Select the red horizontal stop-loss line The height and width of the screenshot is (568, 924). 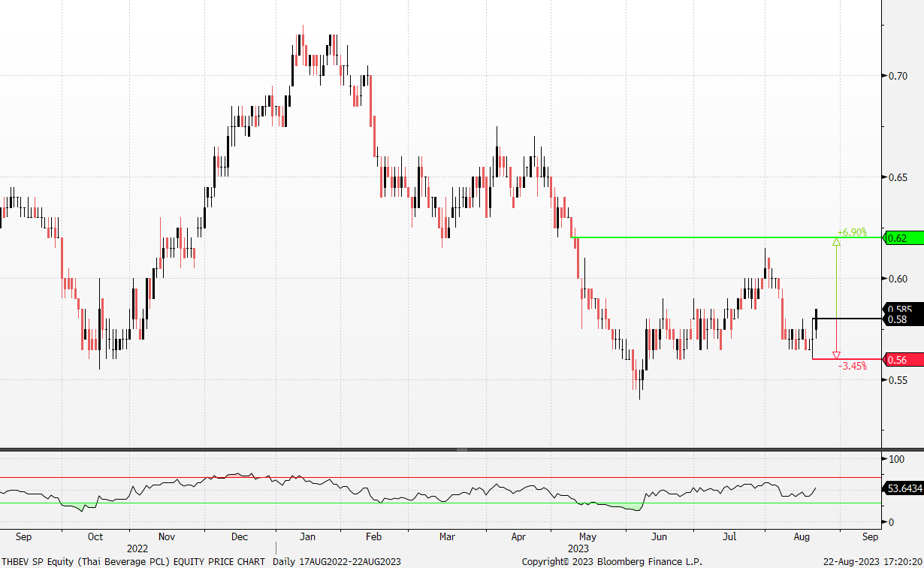tap(847, 359)
